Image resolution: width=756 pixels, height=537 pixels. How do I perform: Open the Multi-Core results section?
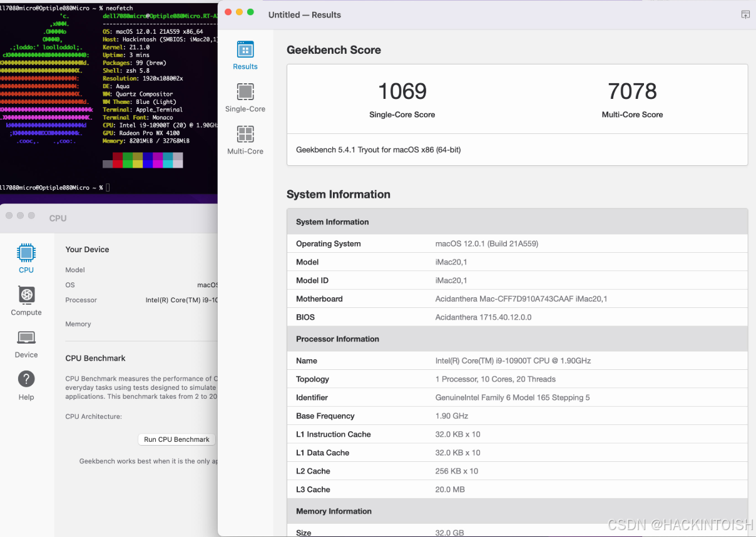(245, 140)
